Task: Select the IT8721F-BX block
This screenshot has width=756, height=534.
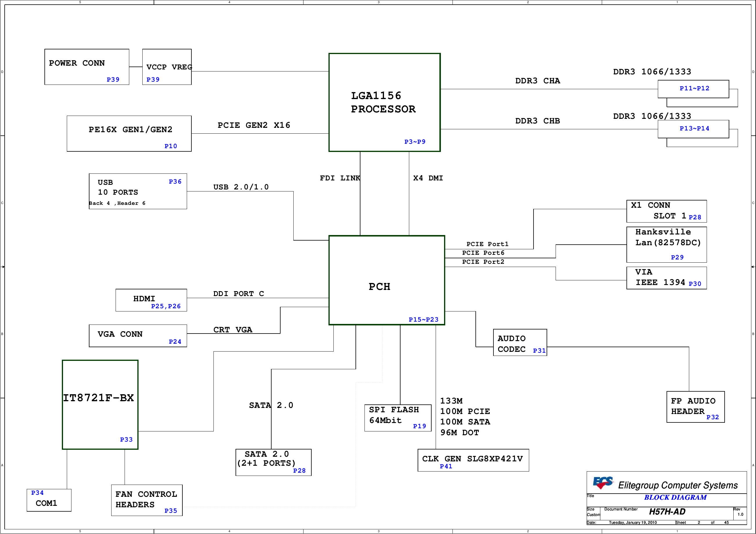Action: tap(100, 404)
